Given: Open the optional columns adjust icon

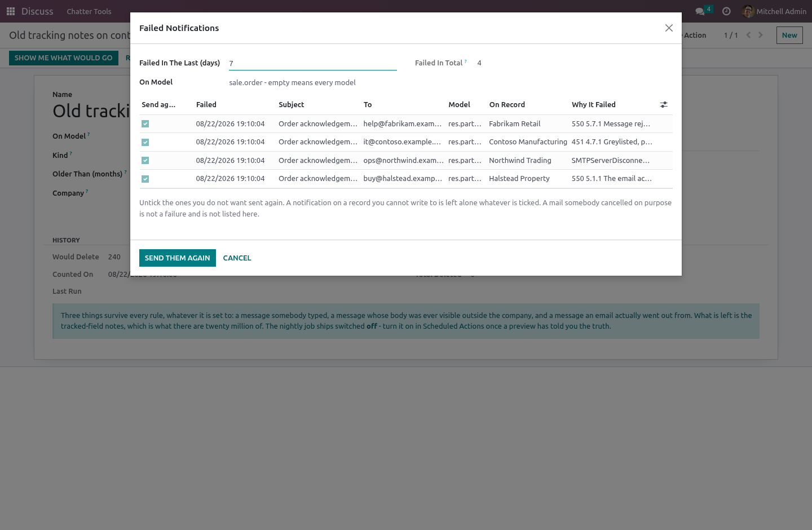Looking at the screenshot, I should tap(664, 105).
